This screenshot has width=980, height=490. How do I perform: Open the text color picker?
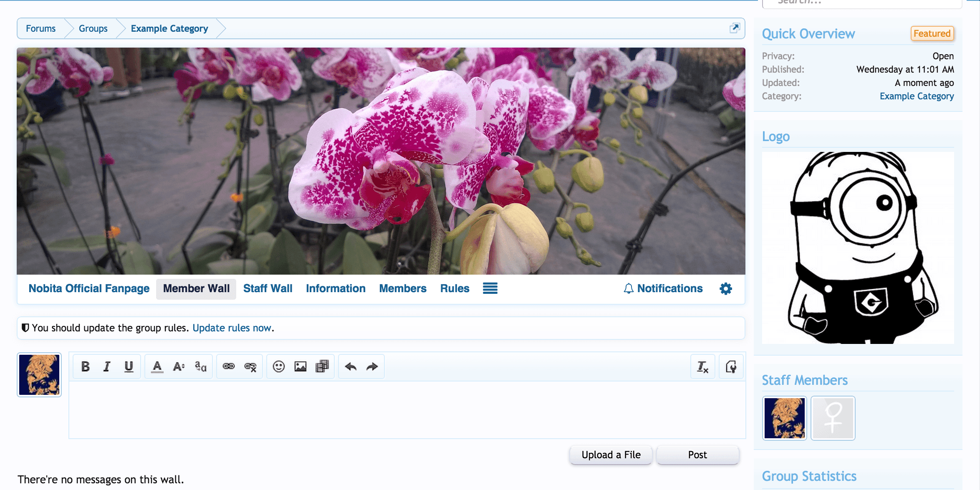coord(157,366)
